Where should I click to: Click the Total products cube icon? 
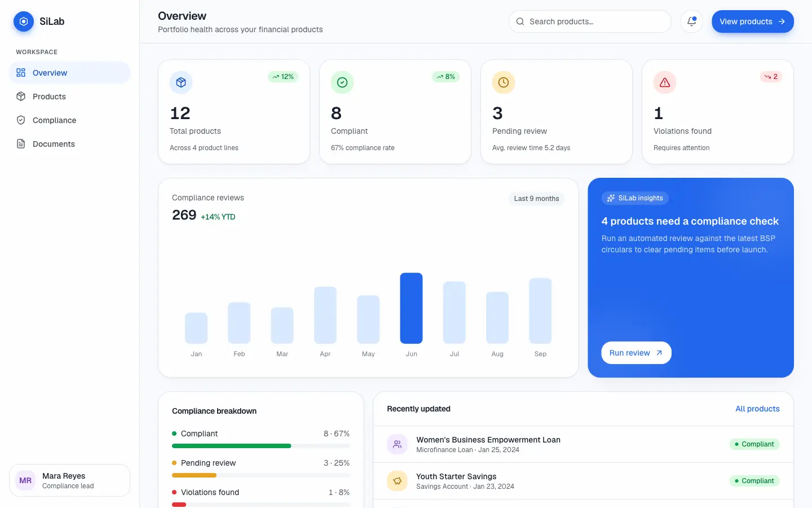[x=181, y=82]
